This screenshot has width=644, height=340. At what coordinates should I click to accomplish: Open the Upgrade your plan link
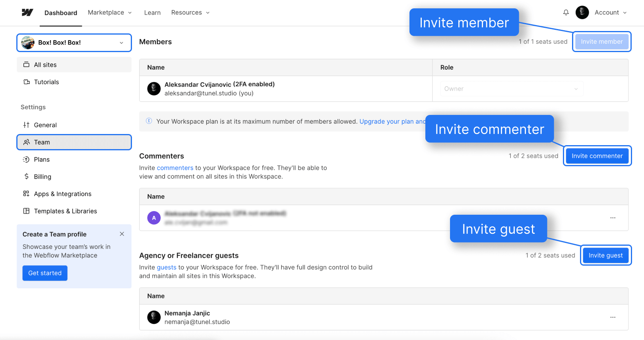tap(392, 121)
